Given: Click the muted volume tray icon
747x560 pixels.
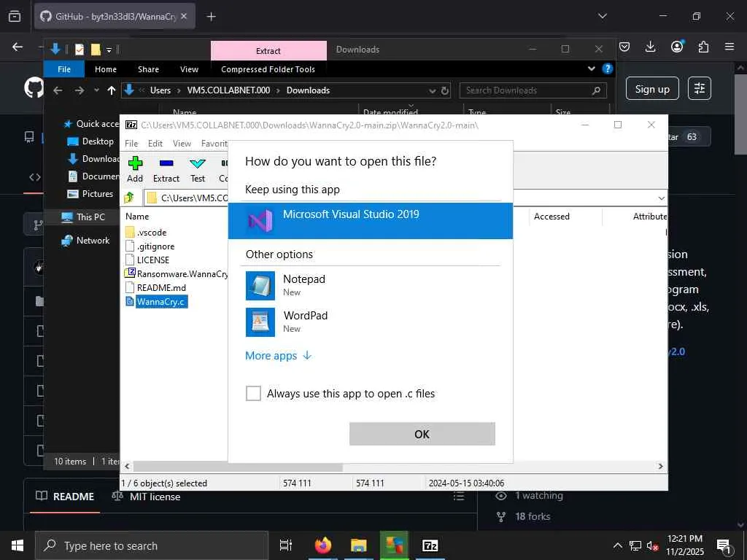Looking at the screenshot, I should [x=652, y=545].
